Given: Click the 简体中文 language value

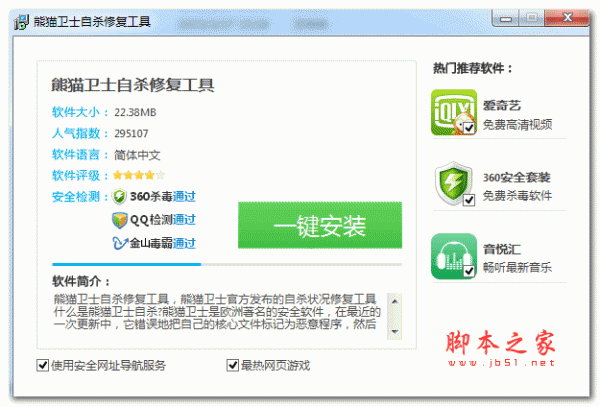Looking at the screenshot, I should [x=137, y=155].
